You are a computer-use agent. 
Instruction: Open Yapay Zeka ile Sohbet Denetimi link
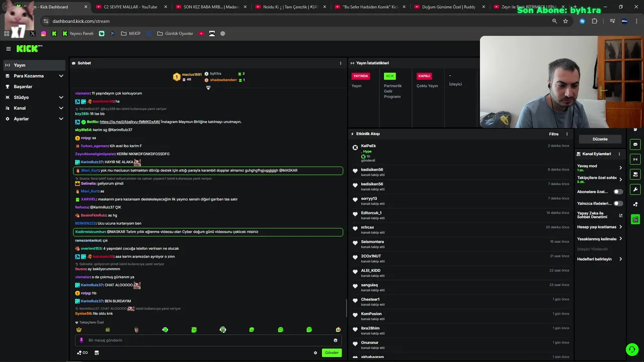pos(600,215)
